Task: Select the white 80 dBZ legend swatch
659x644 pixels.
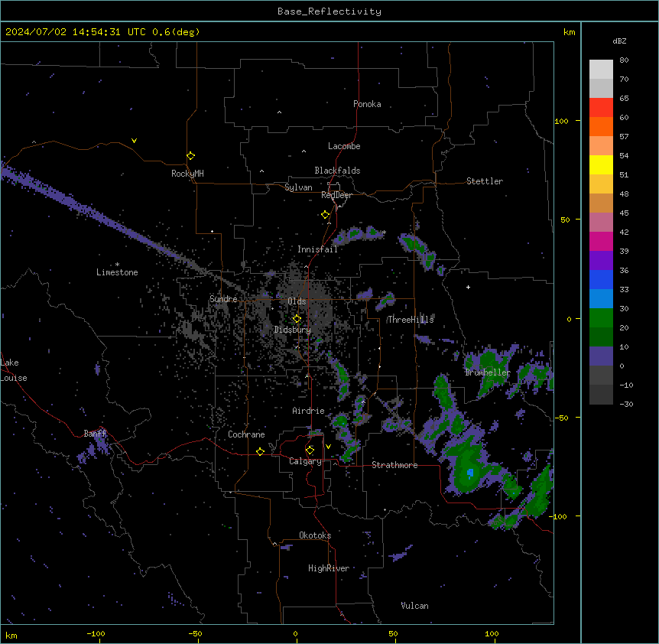Action: (601, 69)
